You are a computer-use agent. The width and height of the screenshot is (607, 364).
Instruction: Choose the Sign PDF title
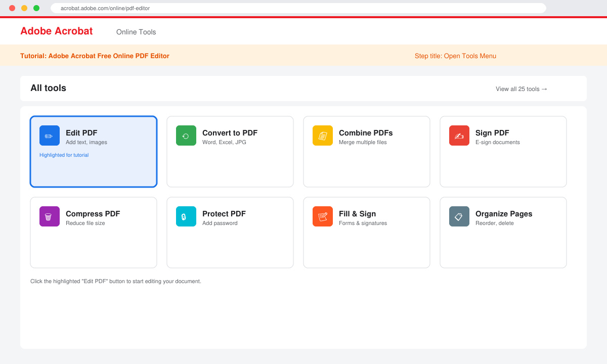click(492, 133)
